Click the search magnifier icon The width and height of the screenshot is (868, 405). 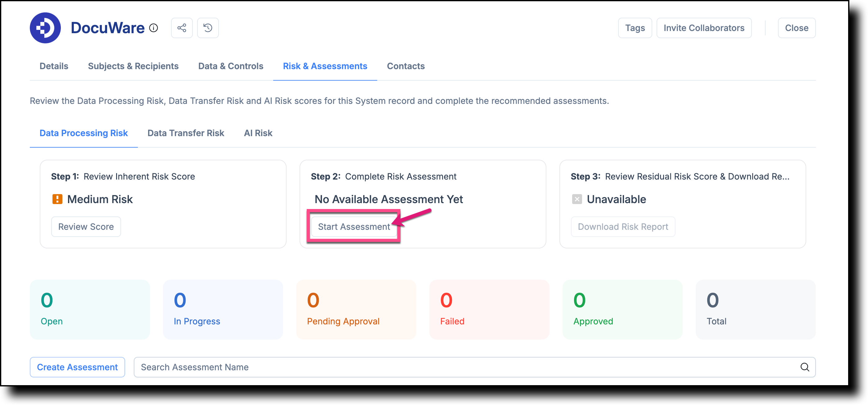pyautogui.click(x=805, y=367)
